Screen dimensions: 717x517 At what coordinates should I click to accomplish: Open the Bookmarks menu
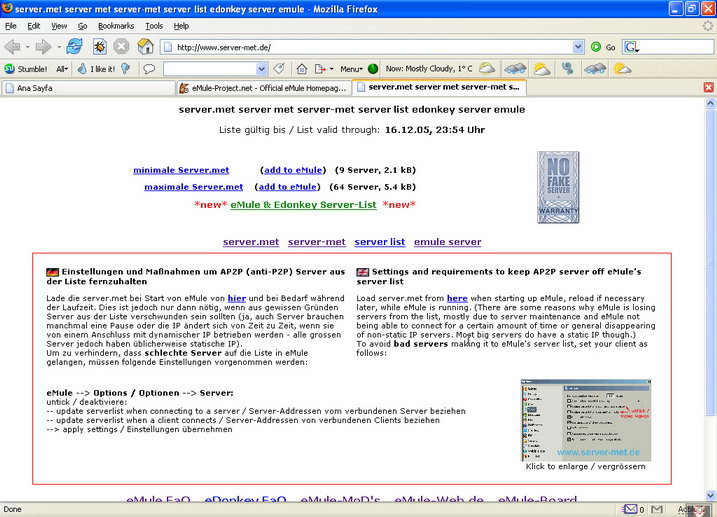pyautogui.click(x=116, y=26)
